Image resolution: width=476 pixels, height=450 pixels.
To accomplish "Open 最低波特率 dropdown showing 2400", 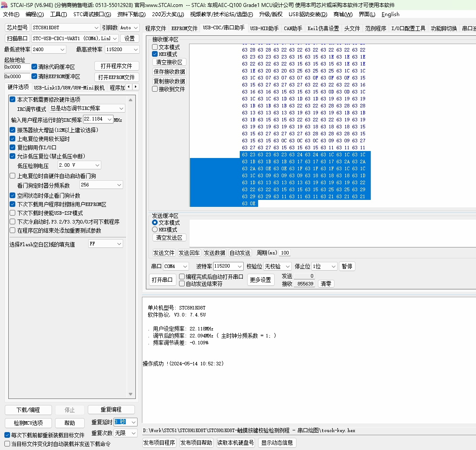I will (x=48, y=49).
